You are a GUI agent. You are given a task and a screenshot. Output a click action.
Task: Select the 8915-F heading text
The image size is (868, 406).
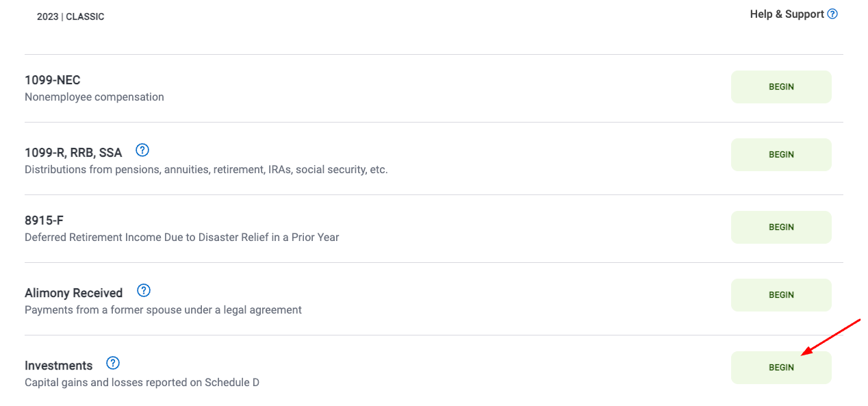(44, 220)
